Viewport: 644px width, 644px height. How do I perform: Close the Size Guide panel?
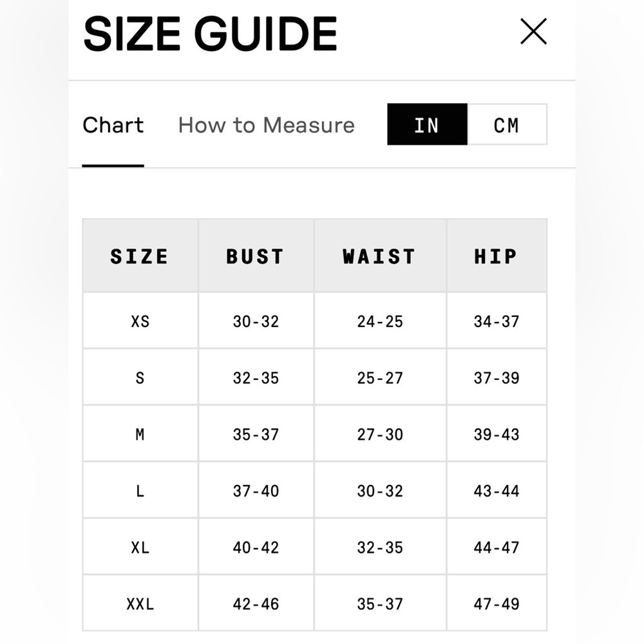point(533,32)
